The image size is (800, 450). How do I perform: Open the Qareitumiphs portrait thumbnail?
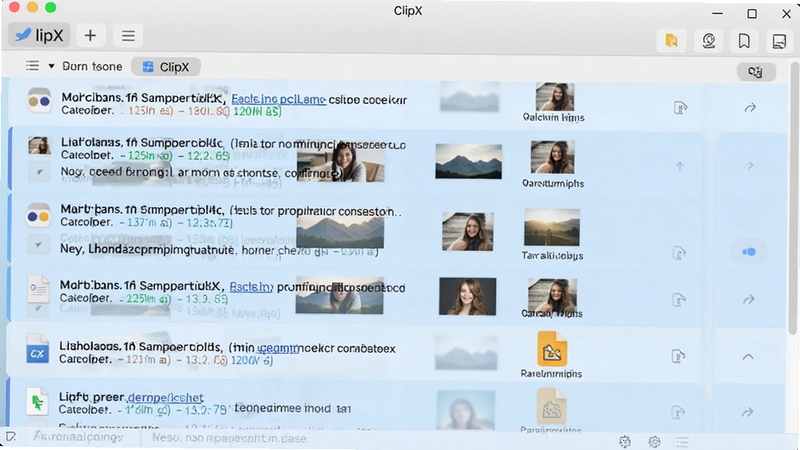[x=553, y=157]
